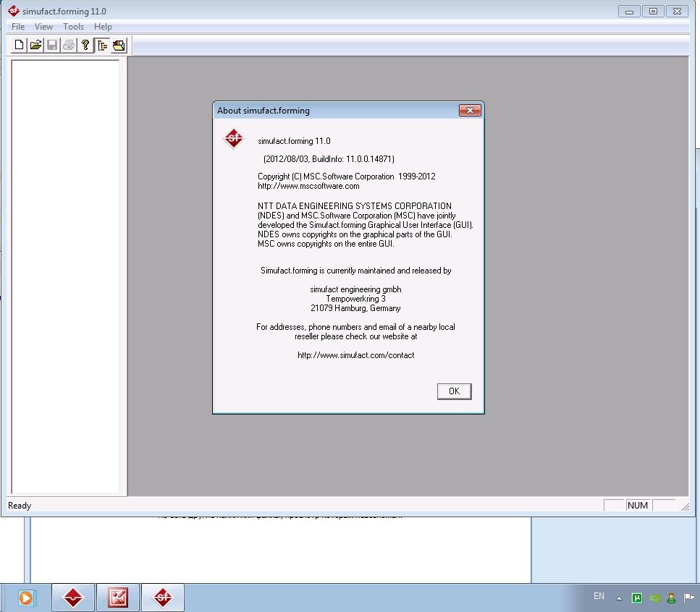Click the New file toolbar icon
The image size is (700, 612).
tap(20, 46)
